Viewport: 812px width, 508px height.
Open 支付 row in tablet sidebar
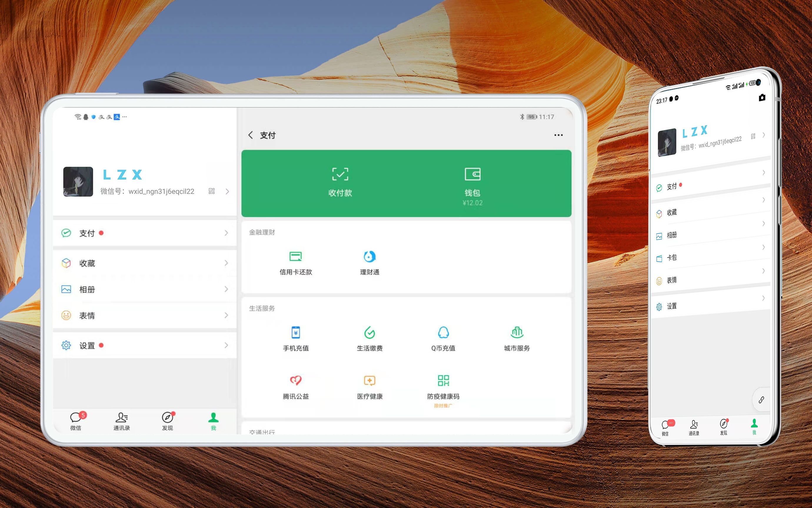pyautogui.click(x=145, y=233)
